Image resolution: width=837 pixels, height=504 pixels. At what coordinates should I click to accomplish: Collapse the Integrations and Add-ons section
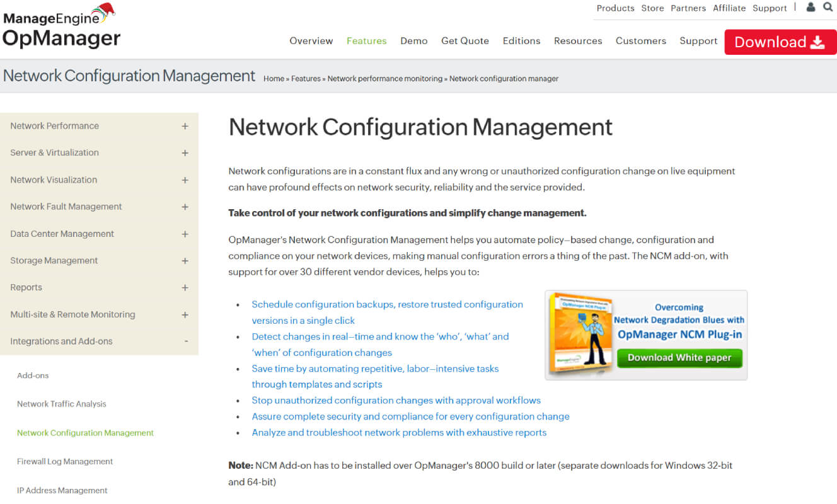99,341
